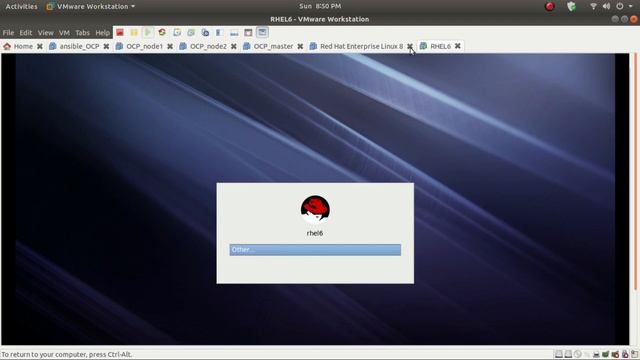Screen dimensions: 640x360
Task: Switch to the Home tab
Action: tap(23, 46)
